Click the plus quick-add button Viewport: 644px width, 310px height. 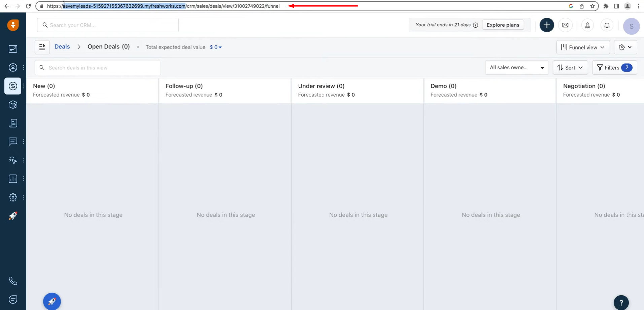pos(546,25)
